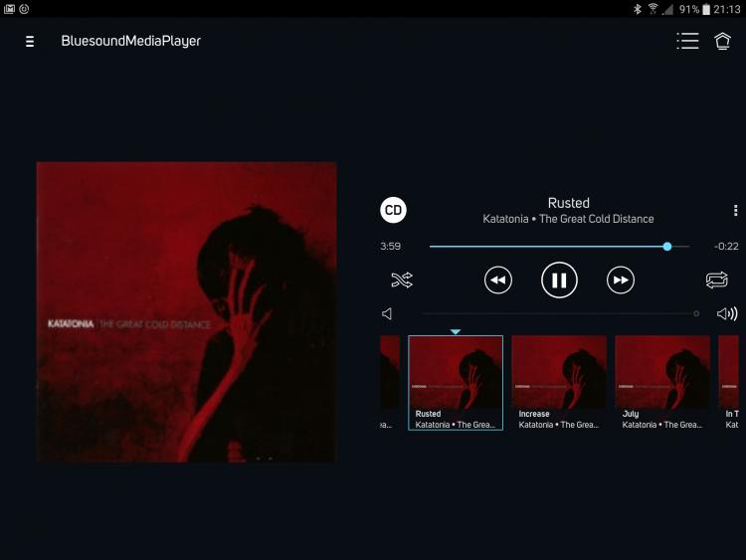
Task: Toggle repeat mode
Action: pos(716,280)
